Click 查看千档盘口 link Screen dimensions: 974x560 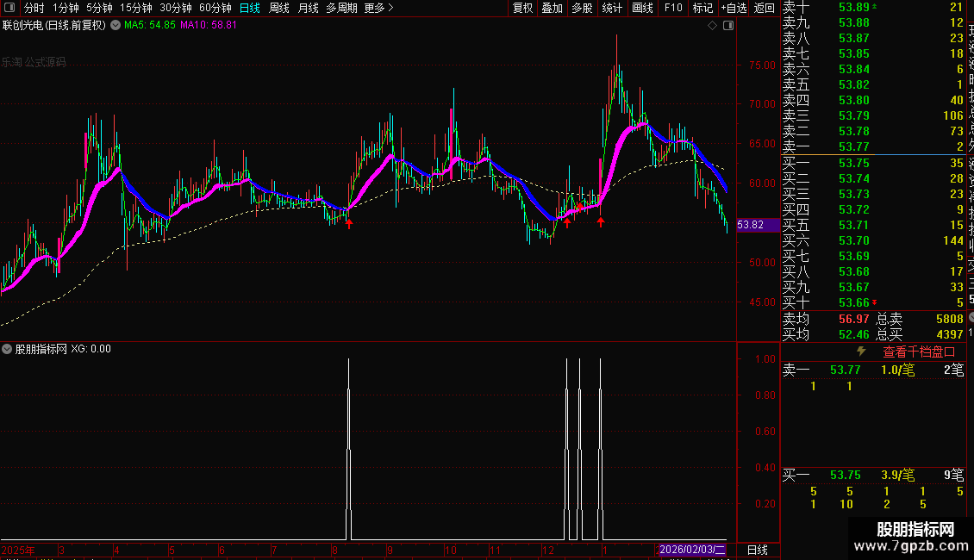(x=919, y=352)
